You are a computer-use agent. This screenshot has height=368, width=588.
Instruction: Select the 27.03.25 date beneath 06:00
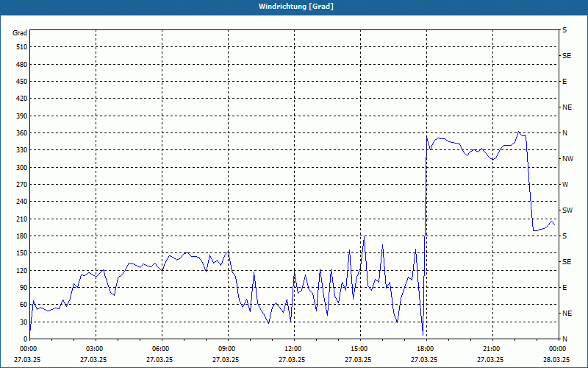pos(159,359)
